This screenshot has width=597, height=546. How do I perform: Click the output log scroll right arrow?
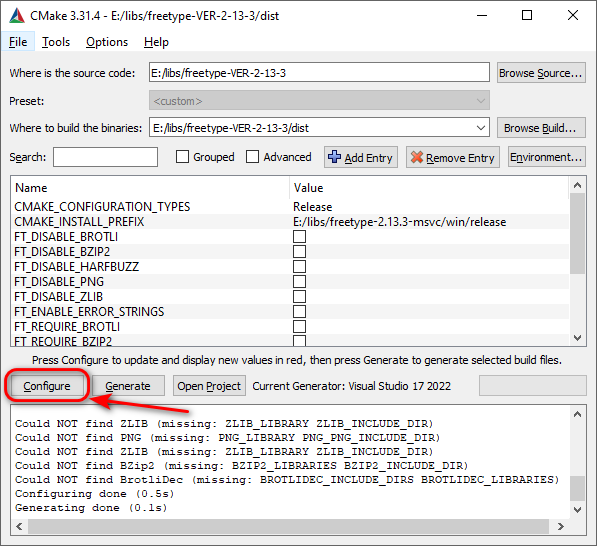tap(560, 526)
